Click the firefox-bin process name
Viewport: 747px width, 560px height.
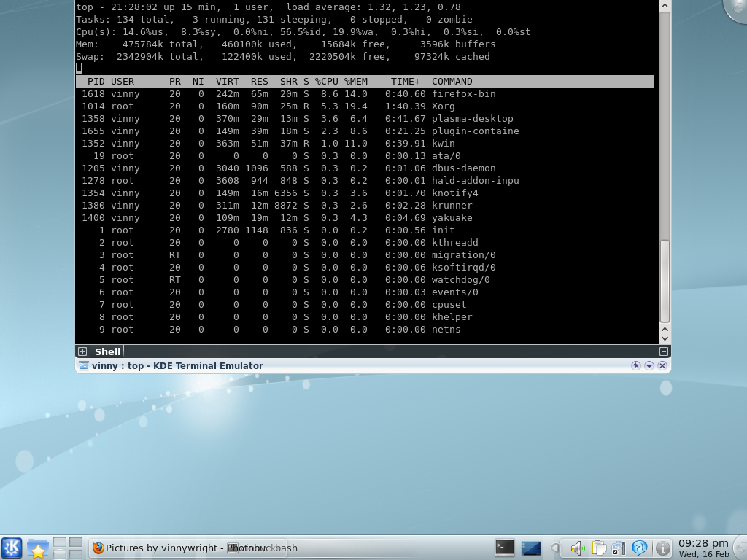463,94
